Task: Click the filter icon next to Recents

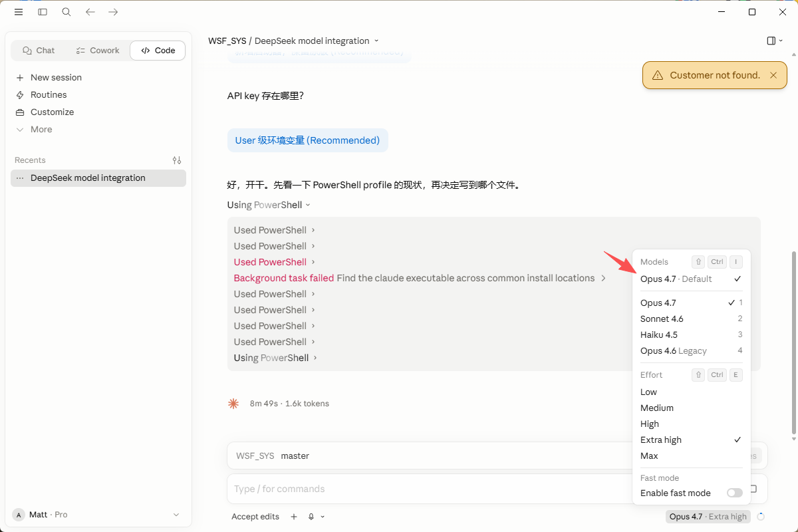Action: coord(177,160)
